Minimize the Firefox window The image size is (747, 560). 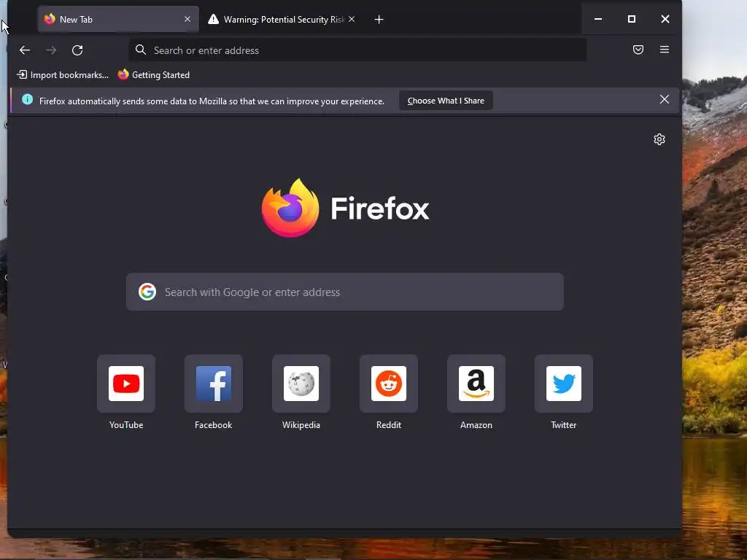pos(598,19)
